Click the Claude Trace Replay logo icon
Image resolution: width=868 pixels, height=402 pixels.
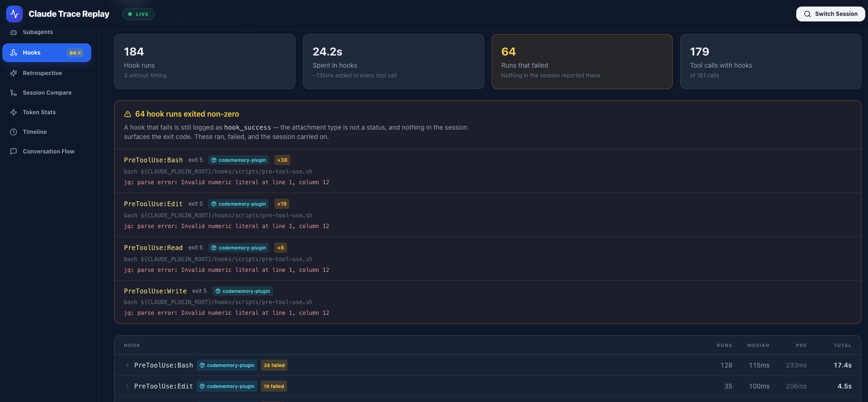pyautogui.click(x=14, y=14)
